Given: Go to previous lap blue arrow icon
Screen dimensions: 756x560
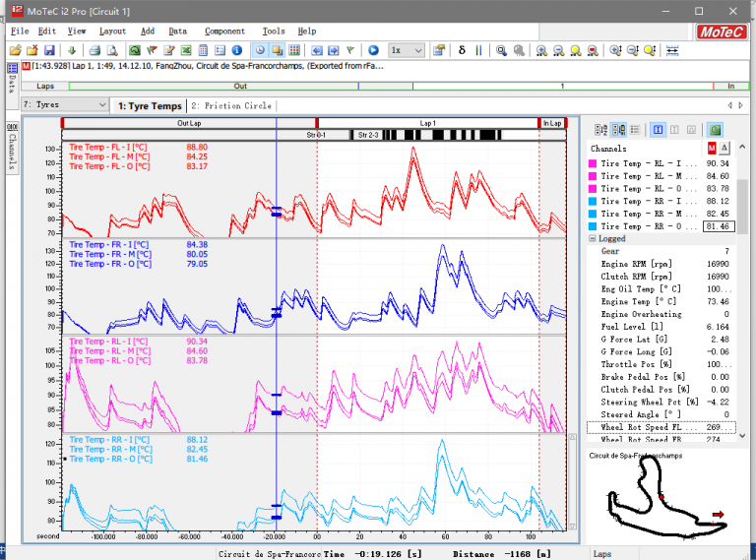Looking at the screenshot, I should point(317,50).
